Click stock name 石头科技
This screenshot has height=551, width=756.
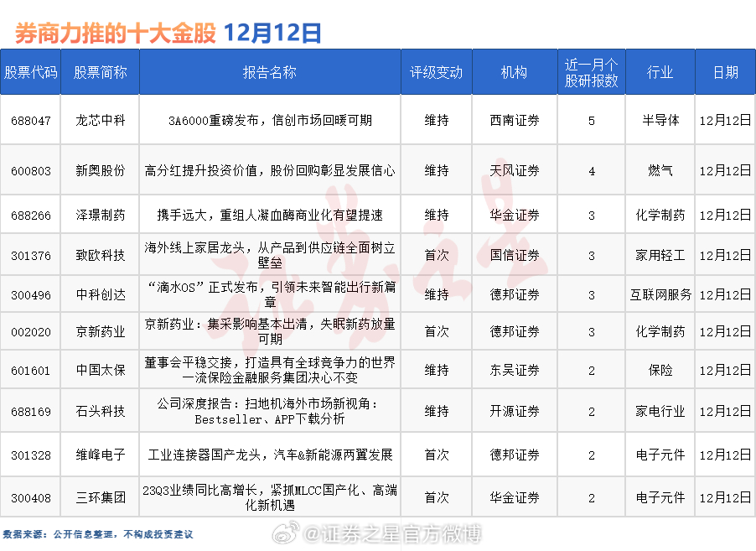(x=101, y=411)
